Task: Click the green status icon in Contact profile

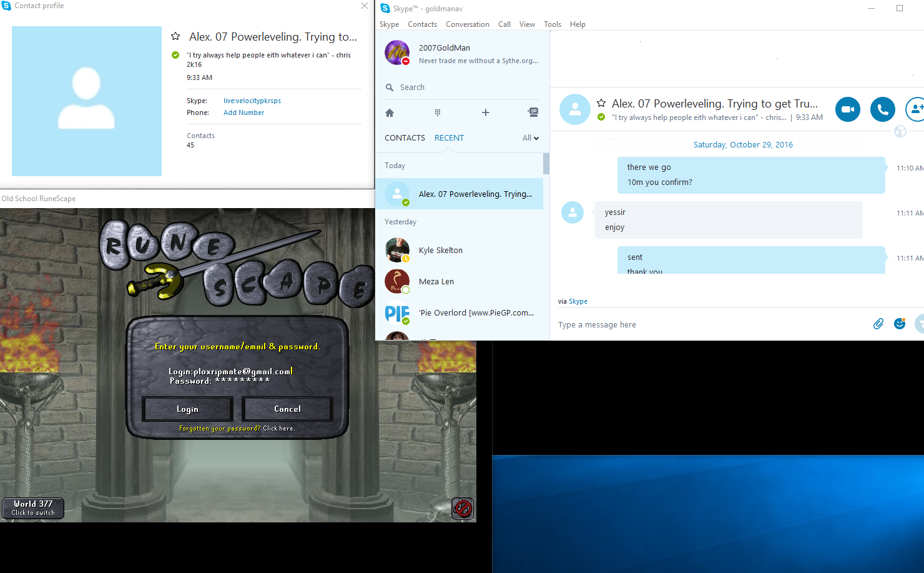Action: [175, 55]
